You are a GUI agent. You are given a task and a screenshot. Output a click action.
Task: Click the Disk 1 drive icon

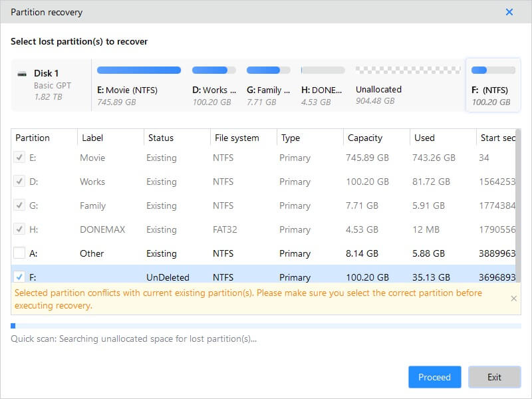(x=22, y=74)
